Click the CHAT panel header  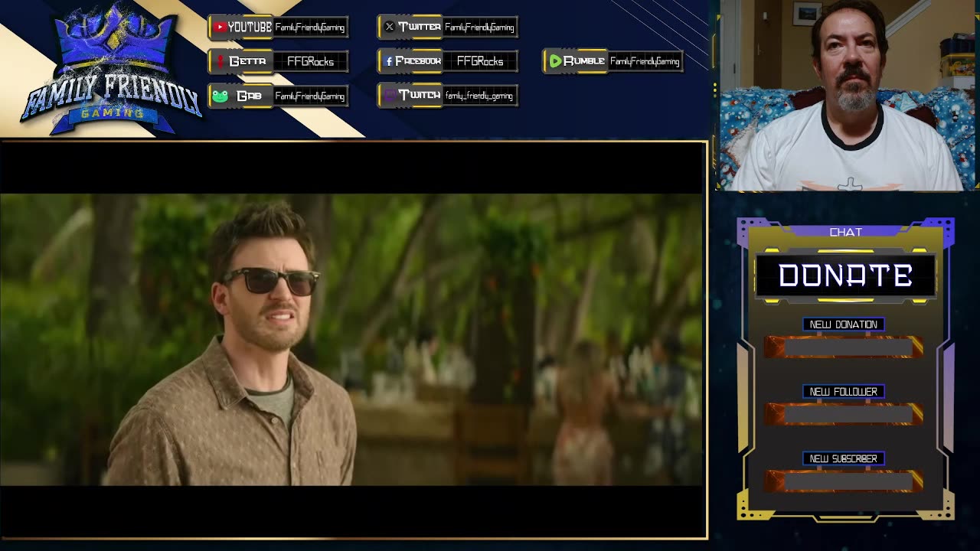coord(845,232)
